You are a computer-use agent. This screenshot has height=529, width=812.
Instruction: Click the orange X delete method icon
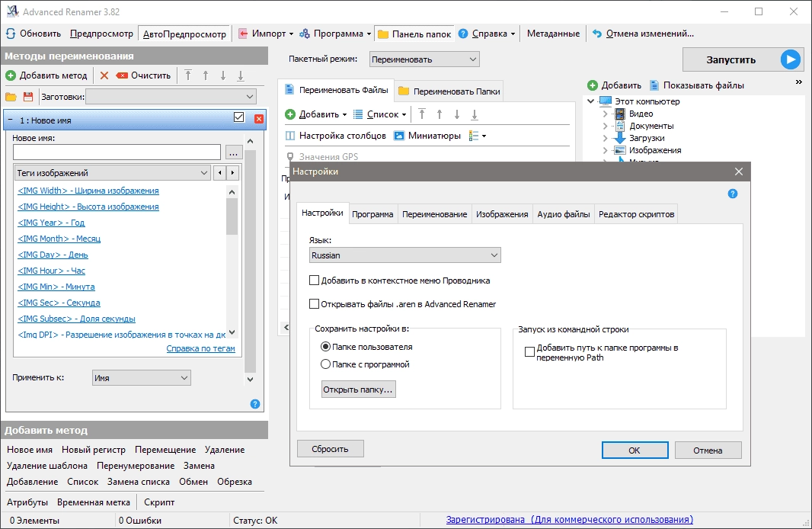104,75
